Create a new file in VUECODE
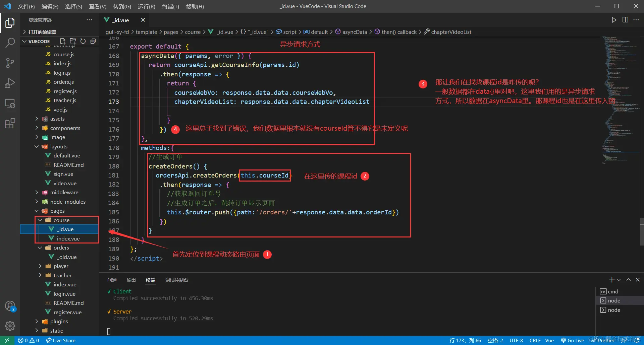The height and width of the screenshot is (345, 644). pos(63,41)
